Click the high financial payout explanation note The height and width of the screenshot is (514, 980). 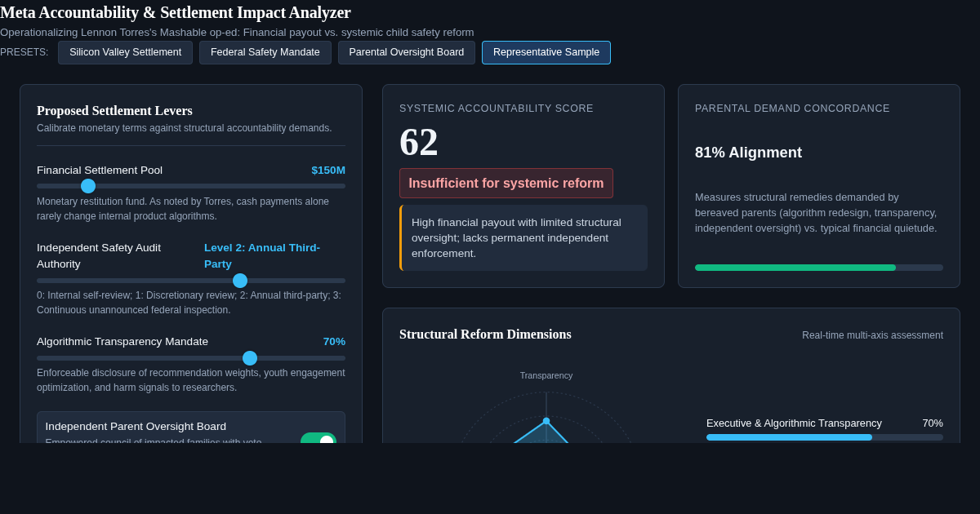pyautogui.click(x=523, y=238)
